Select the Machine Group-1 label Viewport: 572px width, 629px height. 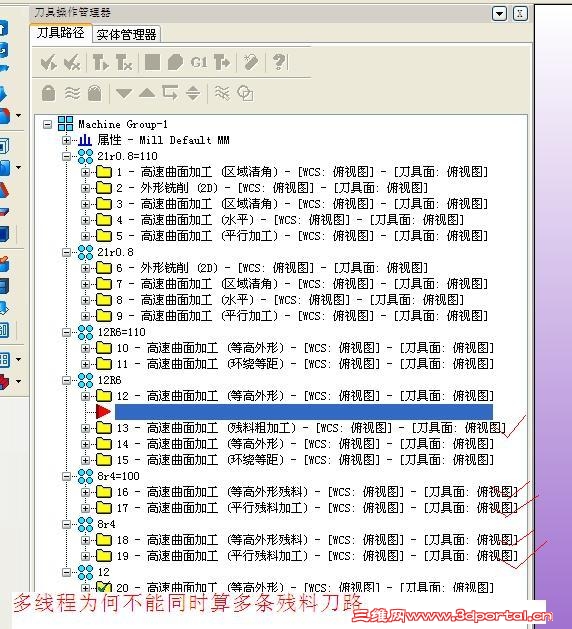point(123,124)
